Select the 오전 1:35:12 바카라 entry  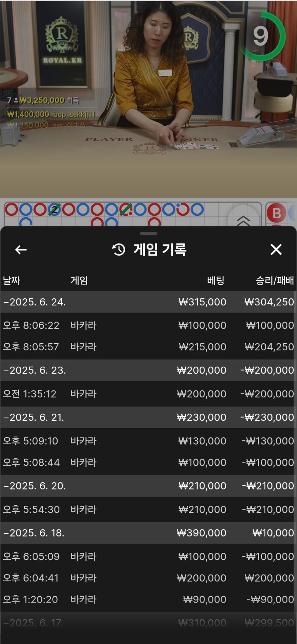click(148, 394)
